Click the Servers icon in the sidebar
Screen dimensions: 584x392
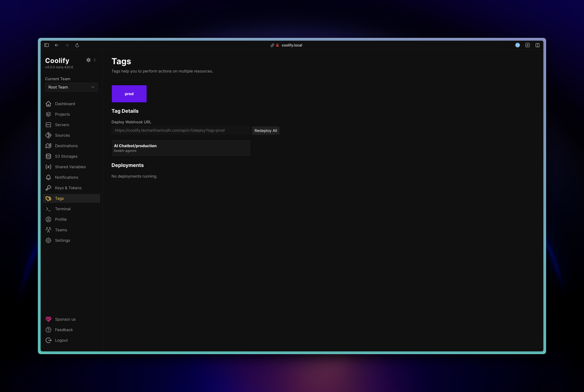48,125
